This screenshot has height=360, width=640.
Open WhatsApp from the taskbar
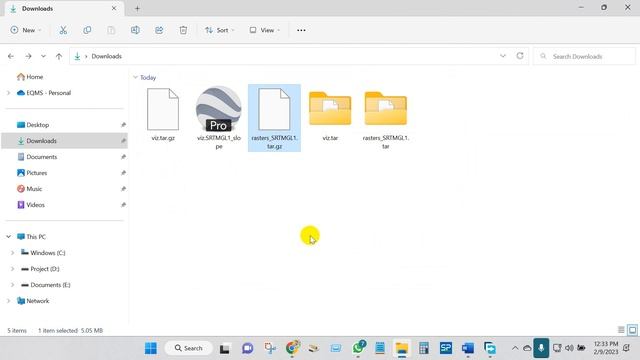coord(358,348)
